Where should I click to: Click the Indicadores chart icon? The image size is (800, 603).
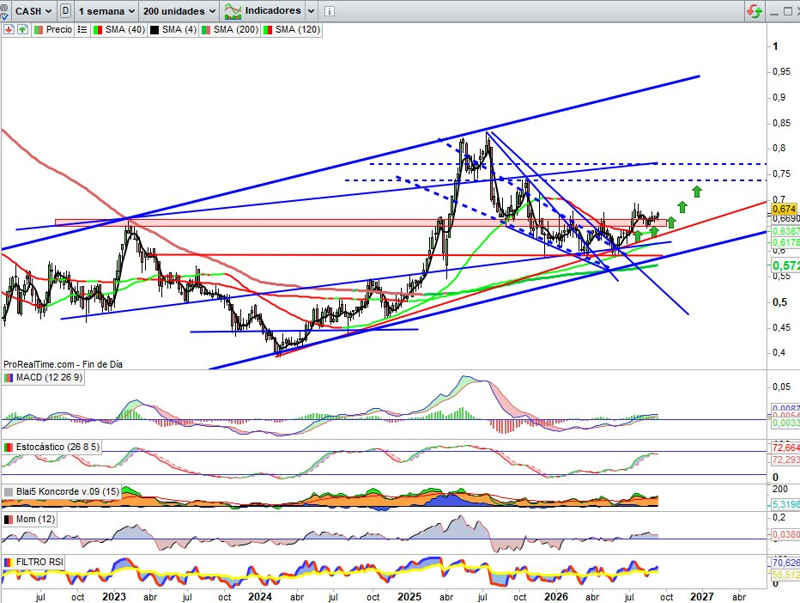coord(233,11)
